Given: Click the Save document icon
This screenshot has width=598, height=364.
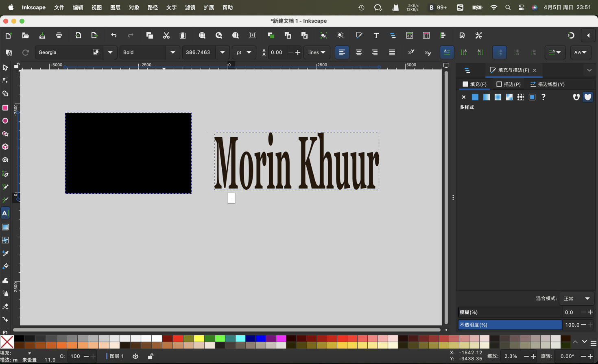Looking at the screenshot, I should (42, 35).
